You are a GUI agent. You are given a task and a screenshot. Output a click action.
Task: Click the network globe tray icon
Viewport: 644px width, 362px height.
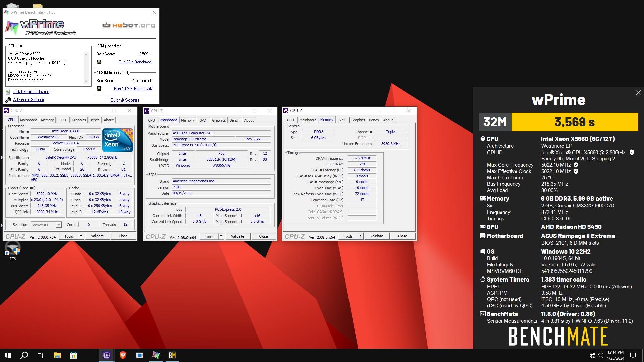pyautogui.click(x=593, y=355)
